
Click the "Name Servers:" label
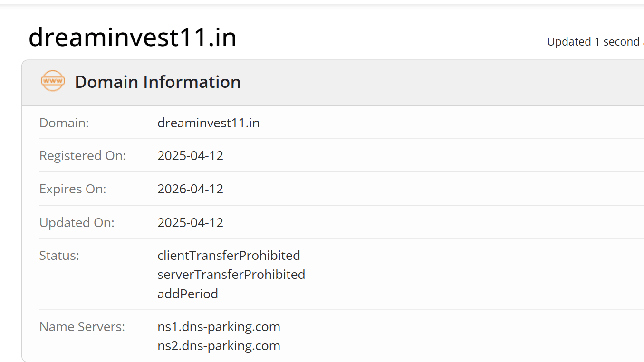(x=82, y=327)
